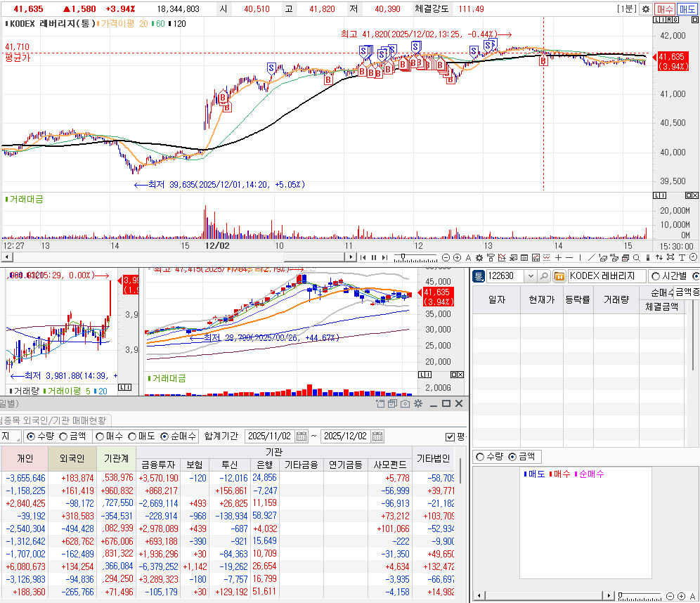Select 금액 radio below the right table

click(512, 457)
